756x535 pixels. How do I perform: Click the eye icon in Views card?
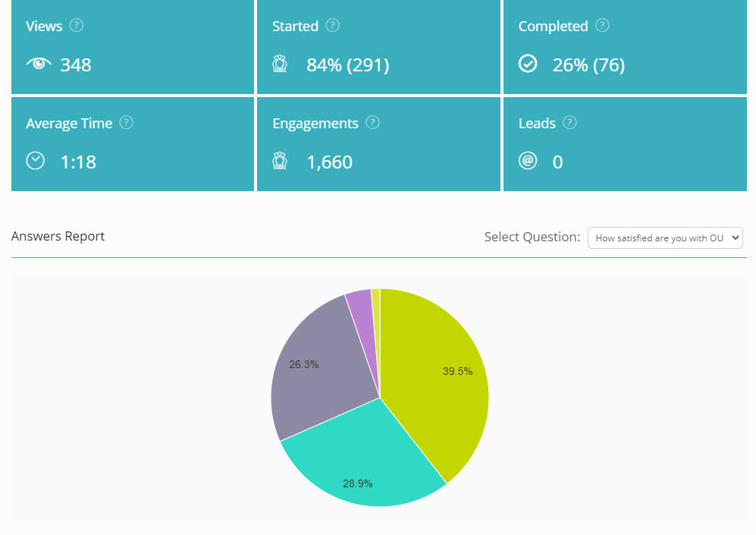point(38,65)
